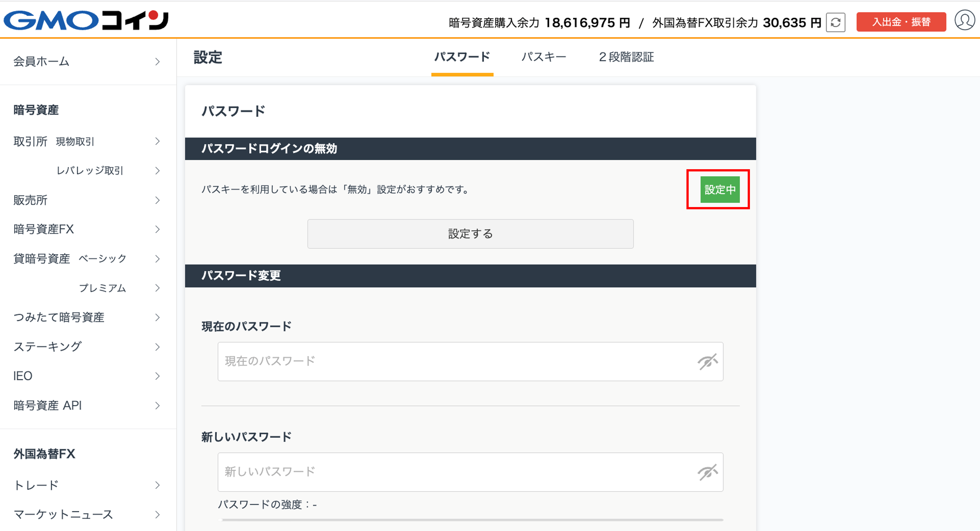
Task: Click chevron next to 暗号資産FX
Action: point(157,229)
